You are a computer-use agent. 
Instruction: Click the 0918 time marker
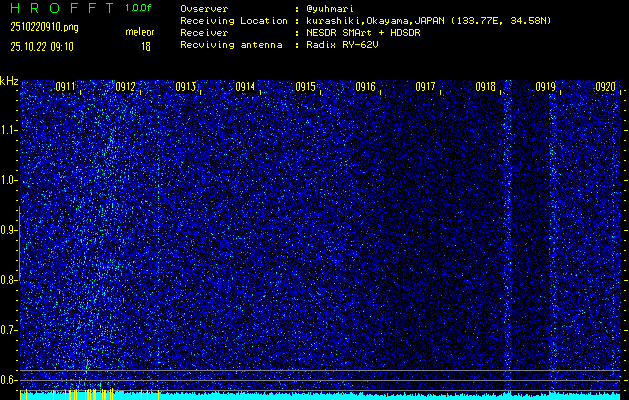coord(485,87)
